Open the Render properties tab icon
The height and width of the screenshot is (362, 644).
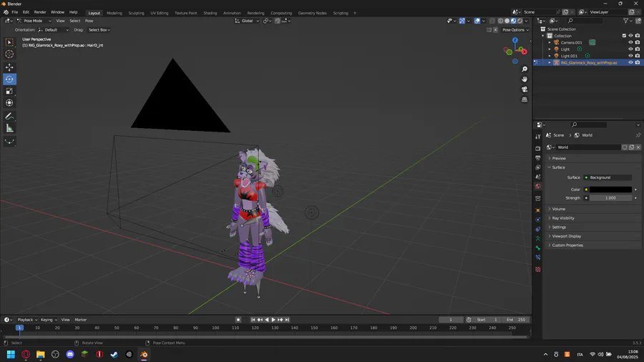(538, 148)
